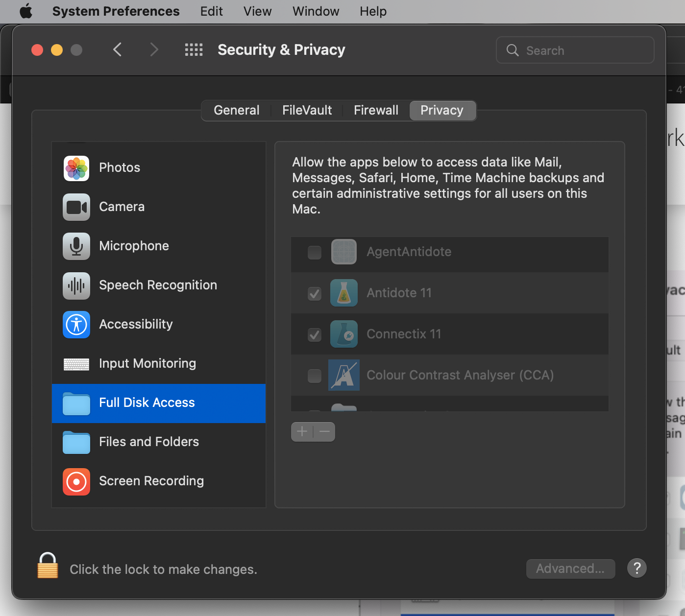
Task: Click the Advanced... button
Action: point(571,569)
